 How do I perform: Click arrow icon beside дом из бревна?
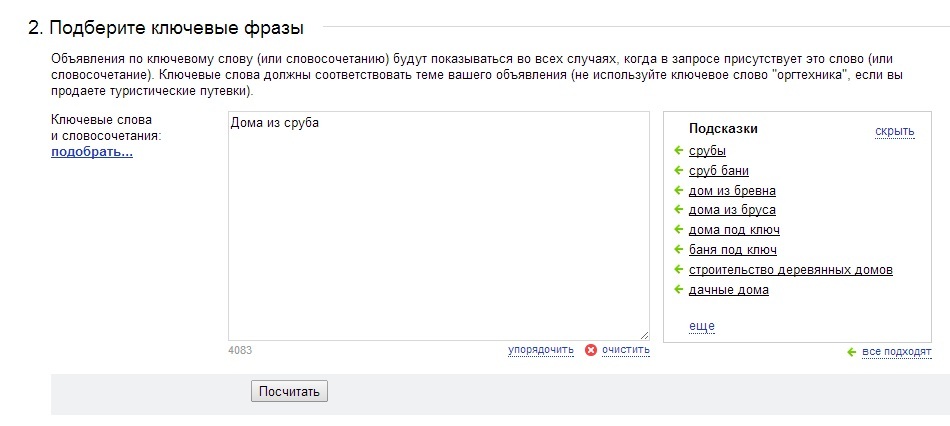[x=679, y=190]
